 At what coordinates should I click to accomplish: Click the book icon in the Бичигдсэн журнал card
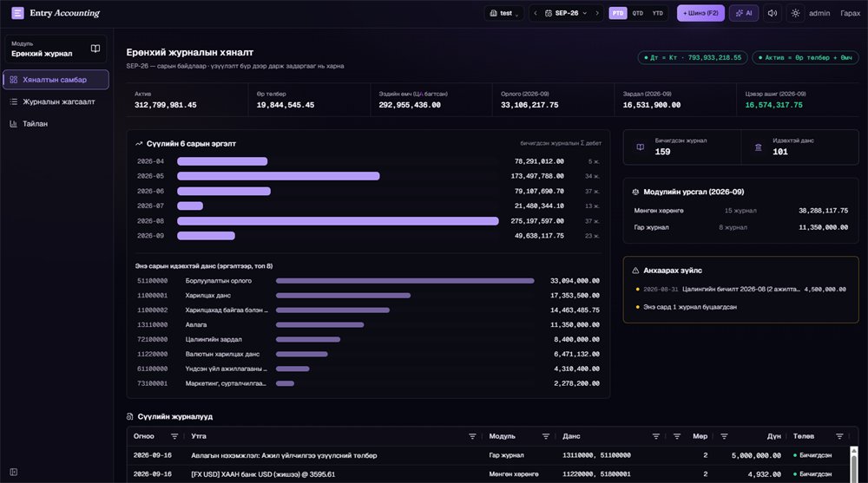[x=640, y=147]
